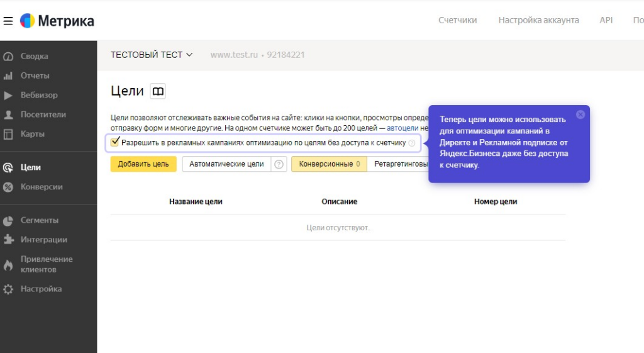Expand the ТЕСТОВЫЙ ТЕСТ counter dropdown

point(152,55)
